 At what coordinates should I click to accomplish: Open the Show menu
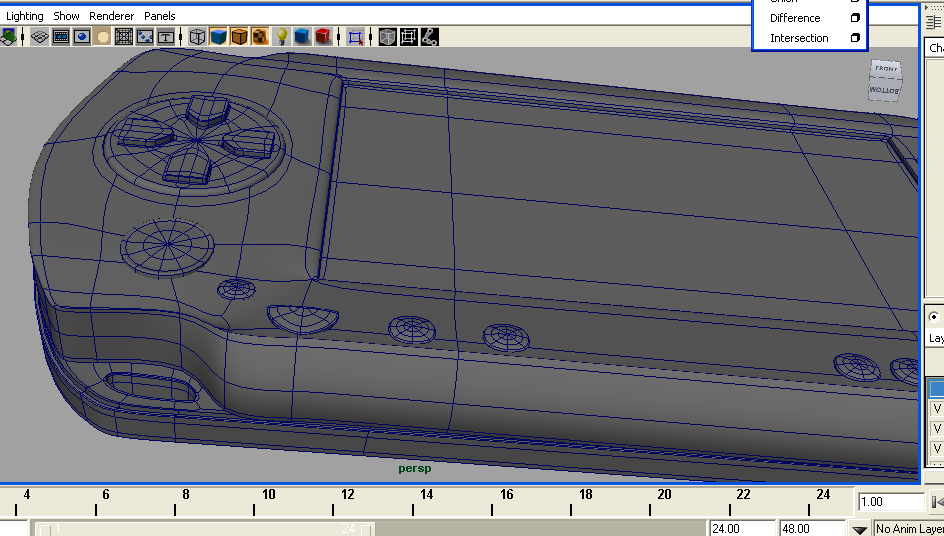[66, 16]
